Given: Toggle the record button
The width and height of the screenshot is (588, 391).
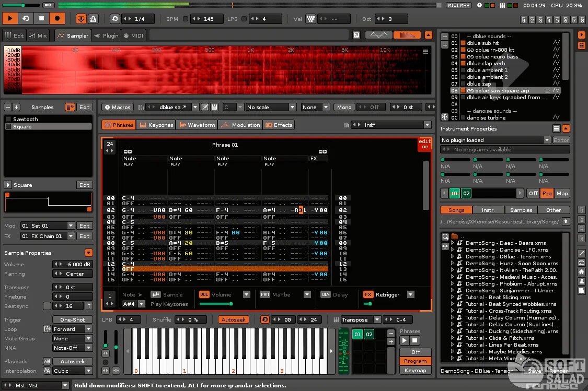Looking at the screenshot, I should [57, 18].
